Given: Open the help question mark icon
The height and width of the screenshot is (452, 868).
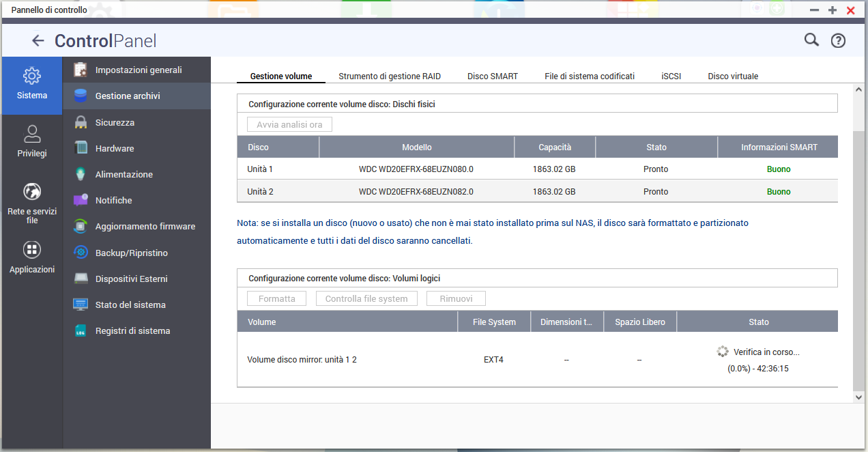Looking at the screenshot, I should [838, 41].
